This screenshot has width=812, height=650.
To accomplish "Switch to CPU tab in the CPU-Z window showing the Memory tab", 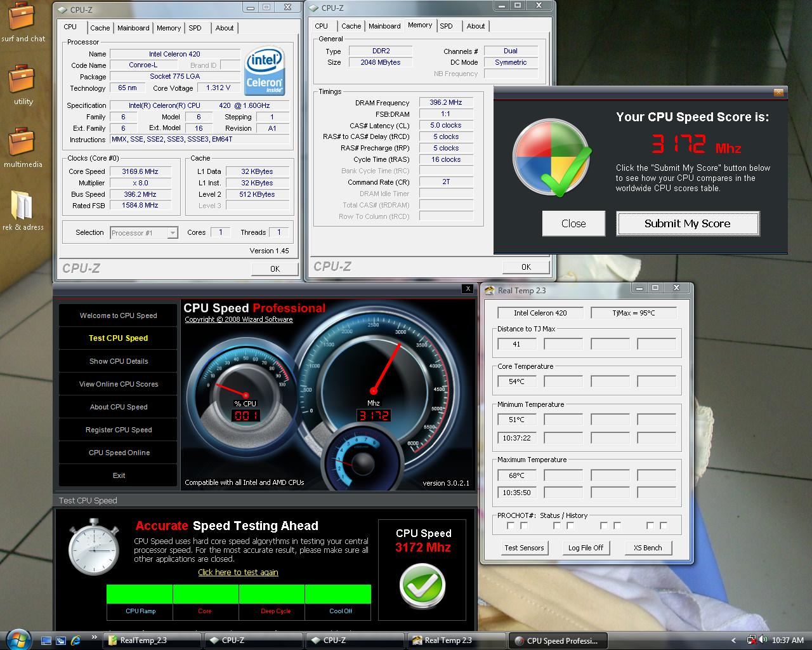I will point(322,26).
